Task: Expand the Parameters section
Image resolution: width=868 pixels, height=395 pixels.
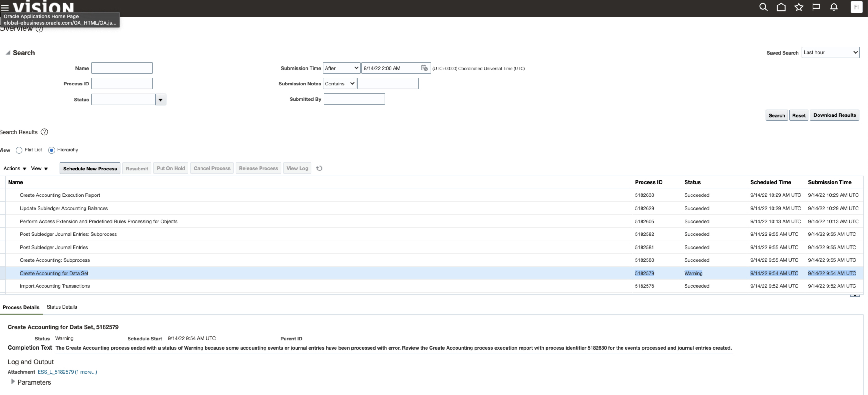Action: pos(13,382)
